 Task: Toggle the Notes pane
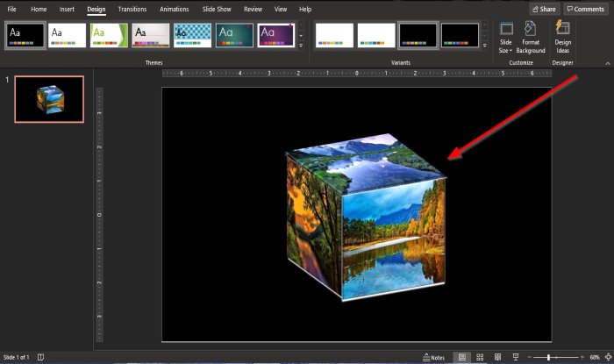[x=433, y=357]
